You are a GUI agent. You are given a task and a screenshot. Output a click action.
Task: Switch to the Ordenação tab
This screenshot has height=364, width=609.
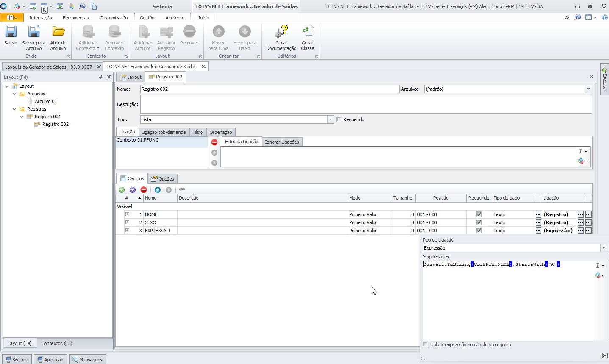[221, 132]
